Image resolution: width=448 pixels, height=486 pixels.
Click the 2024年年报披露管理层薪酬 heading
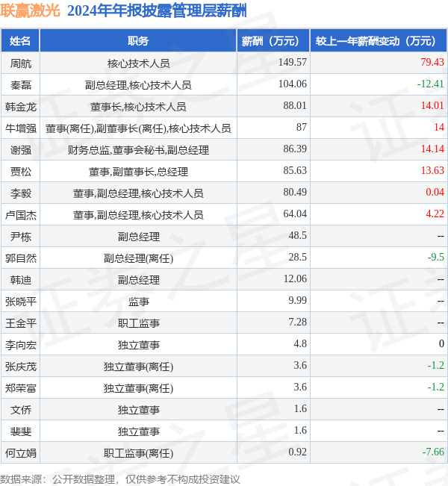[x=157, y=11]
